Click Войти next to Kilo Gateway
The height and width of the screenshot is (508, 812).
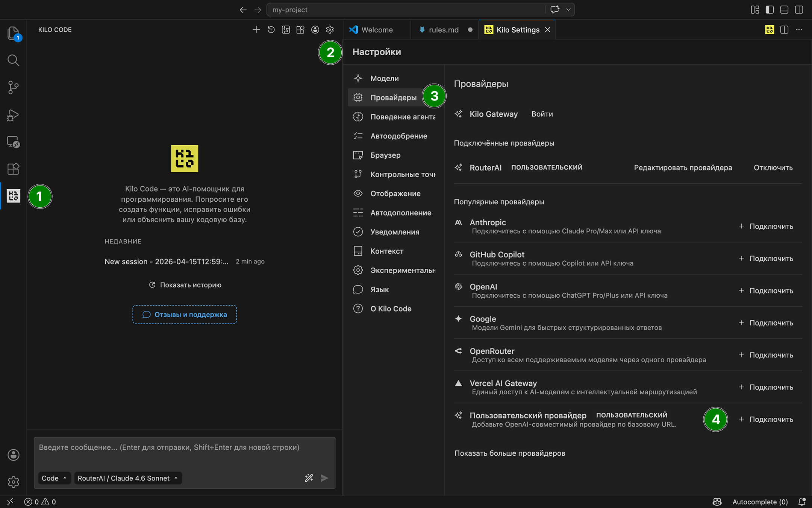[542, 114]
